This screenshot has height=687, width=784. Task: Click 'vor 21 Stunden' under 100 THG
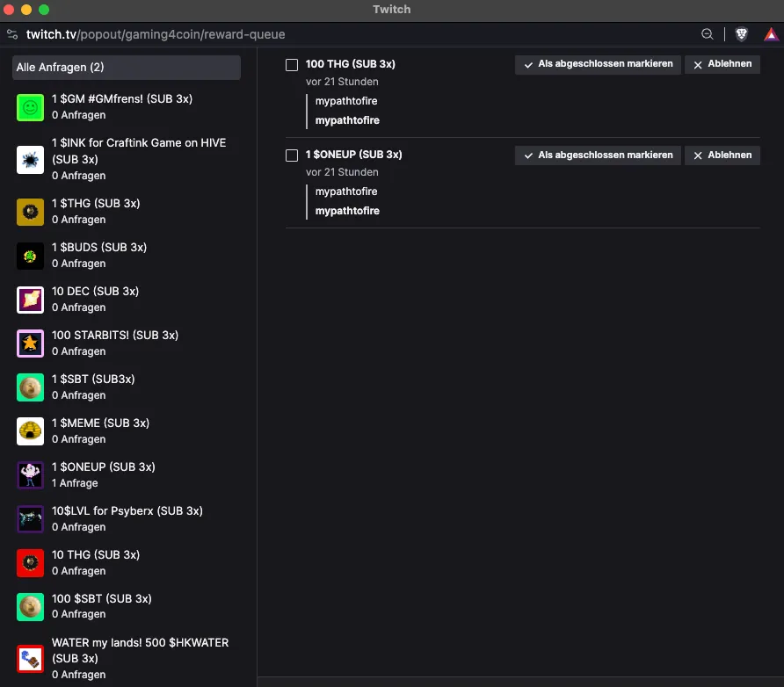342,82
